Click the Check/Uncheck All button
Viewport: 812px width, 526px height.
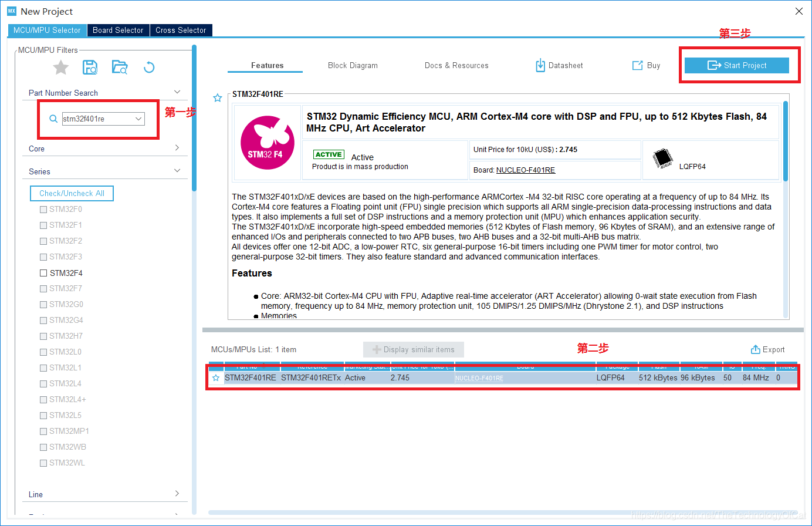tap(72, 193)
